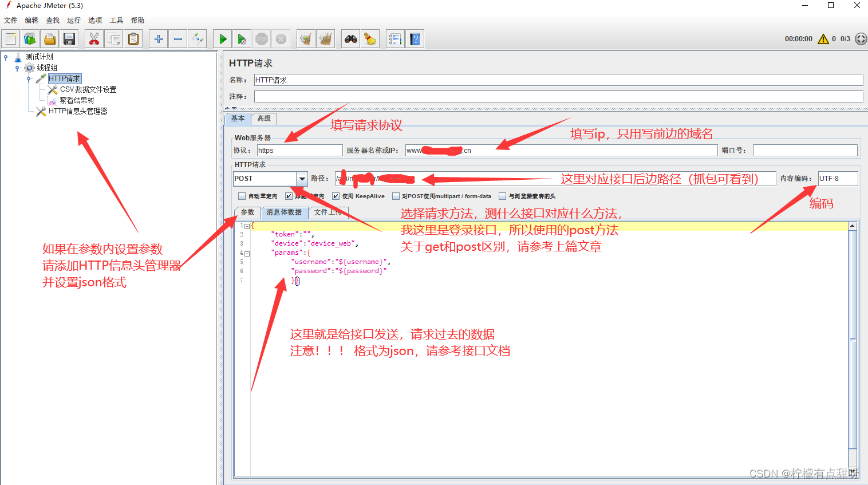This screenshot has width=868, height=485.
Task: Switch to the 高级 tab
Action: (264, 119)
